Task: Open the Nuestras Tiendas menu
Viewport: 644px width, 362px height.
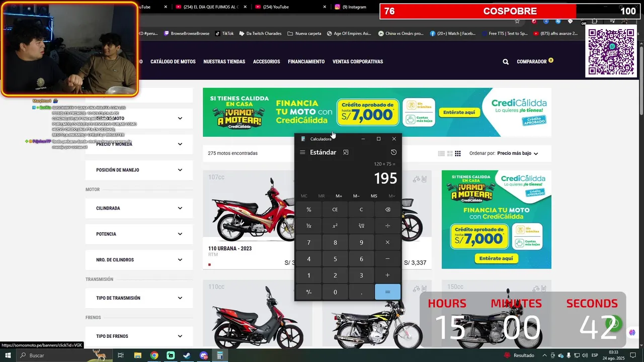Action: (224, 62)
